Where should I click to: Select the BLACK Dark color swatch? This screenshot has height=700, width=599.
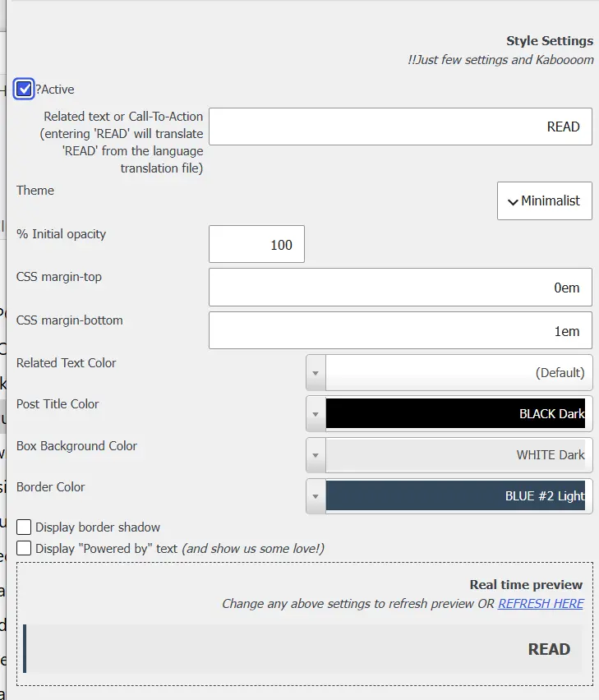[455, 413]
